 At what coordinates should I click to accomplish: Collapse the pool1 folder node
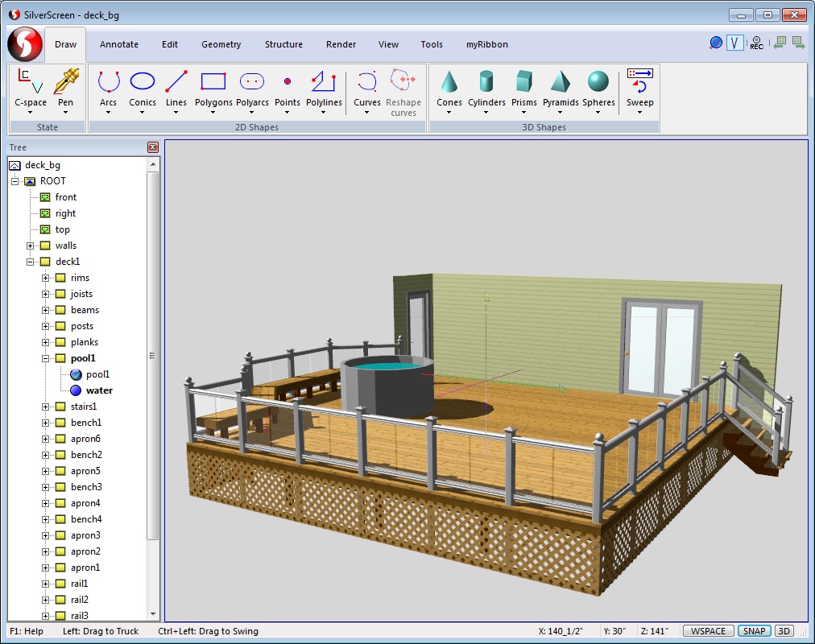coord(46,358)
